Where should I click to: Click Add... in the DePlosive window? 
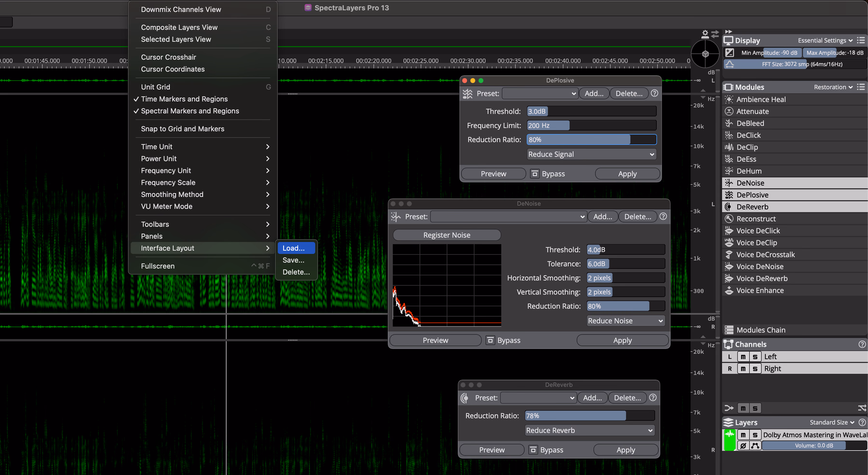point(594,94)
